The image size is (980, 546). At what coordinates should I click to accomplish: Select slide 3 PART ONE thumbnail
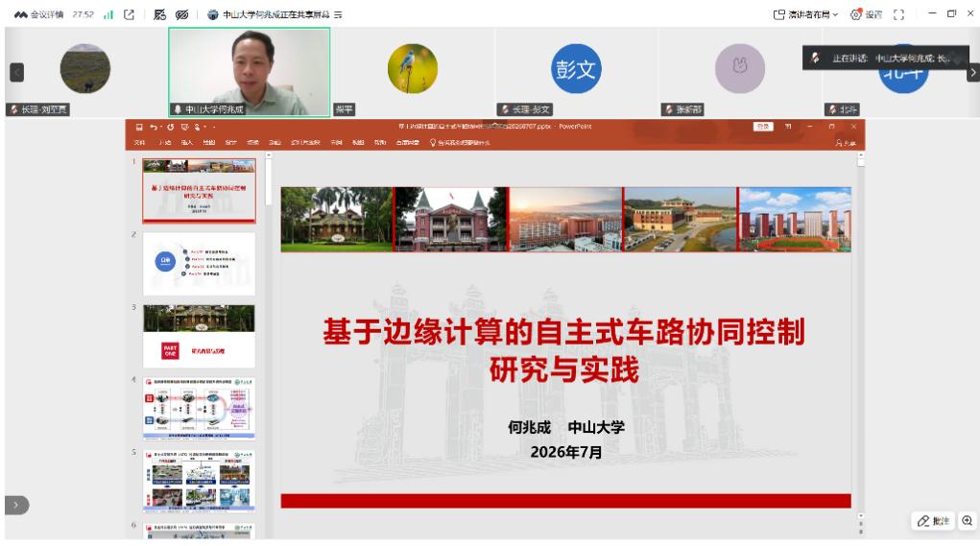point(199,336)
